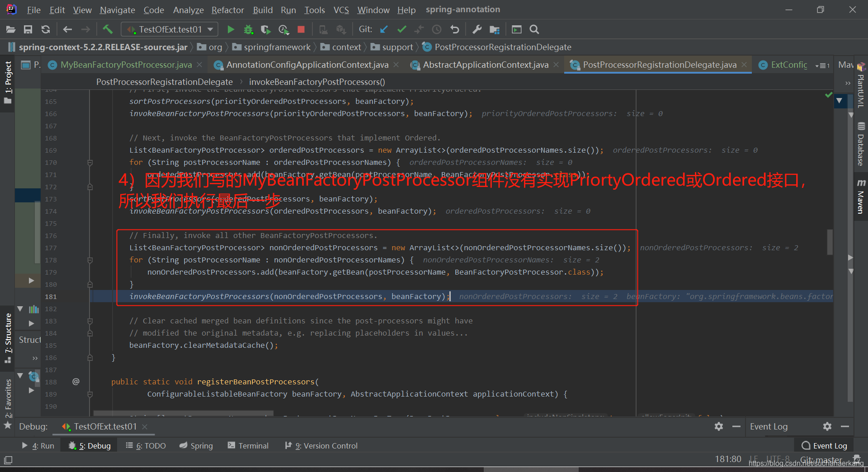Image resolution: width=868 pixels, height=472 pixels.
Task: Start debugging with the bug icon
Action: [x=248, y=29]
